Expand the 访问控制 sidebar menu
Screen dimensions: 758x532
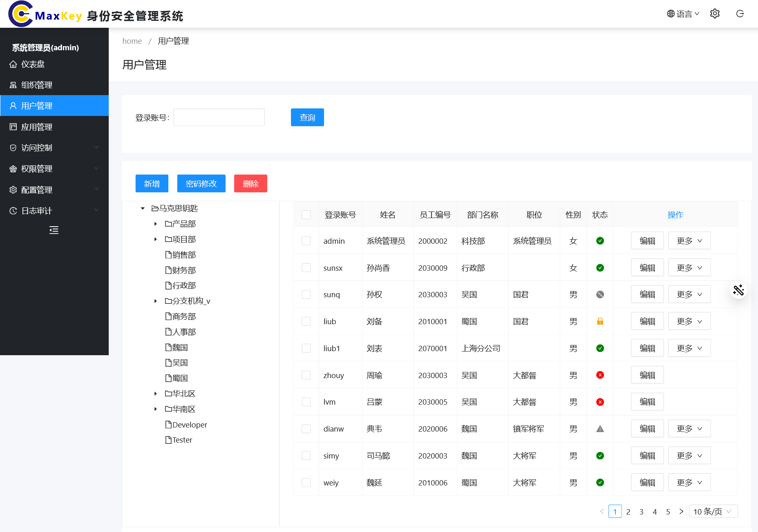[54, 148]
